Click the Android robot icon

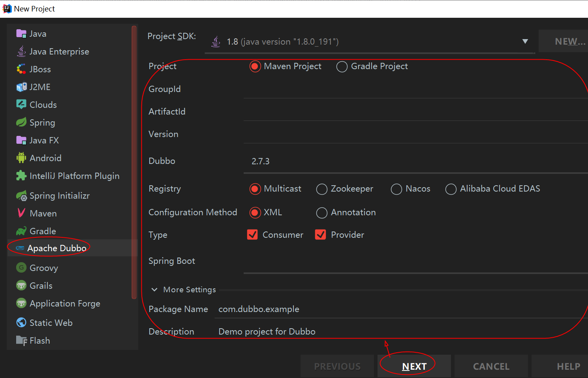coord(21,158)
